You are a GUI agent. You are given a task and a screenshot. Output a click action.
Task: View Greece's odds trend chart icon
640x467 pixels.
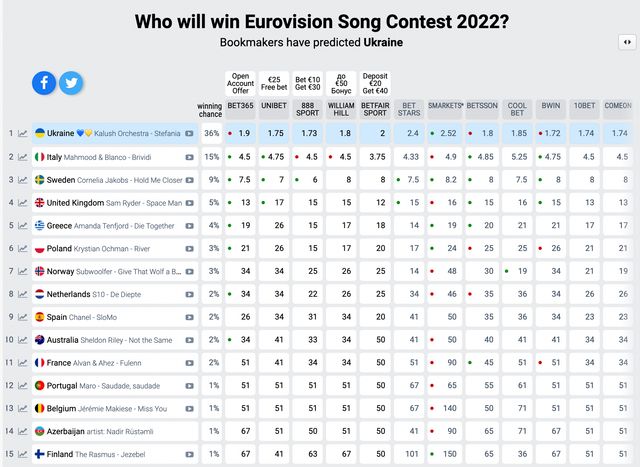[22, 226]
